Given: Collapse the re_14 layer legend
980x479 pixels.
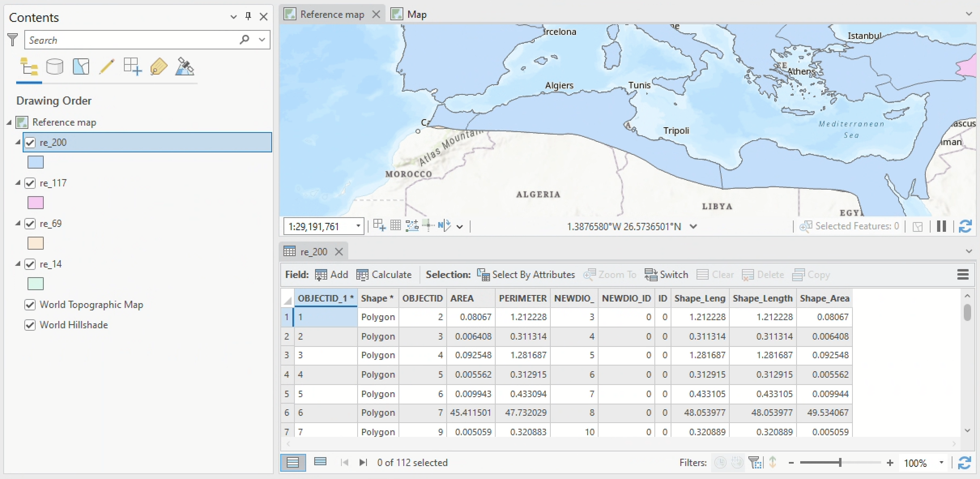Looking at the screenshot, I should [18, 264].
